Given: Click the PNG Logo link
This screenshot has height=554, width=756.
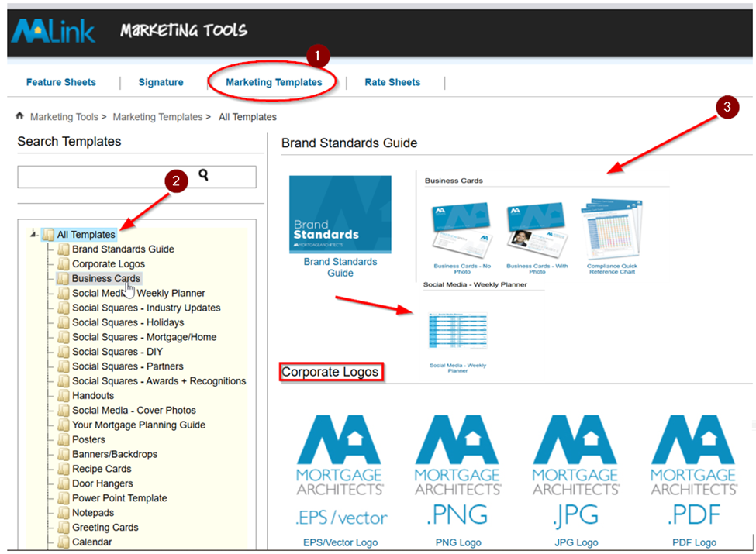Looking at the screenshot, I should point(458,542).
